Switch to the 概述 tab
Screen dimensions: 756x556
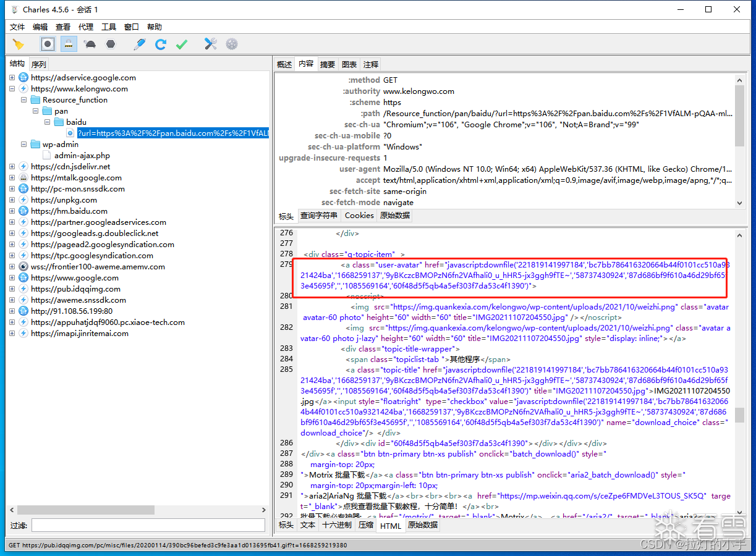tap(284, 64)
